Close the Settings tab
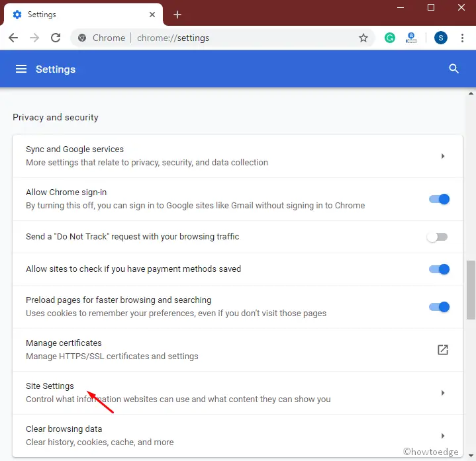476x461 pixels. pos(152,15)
